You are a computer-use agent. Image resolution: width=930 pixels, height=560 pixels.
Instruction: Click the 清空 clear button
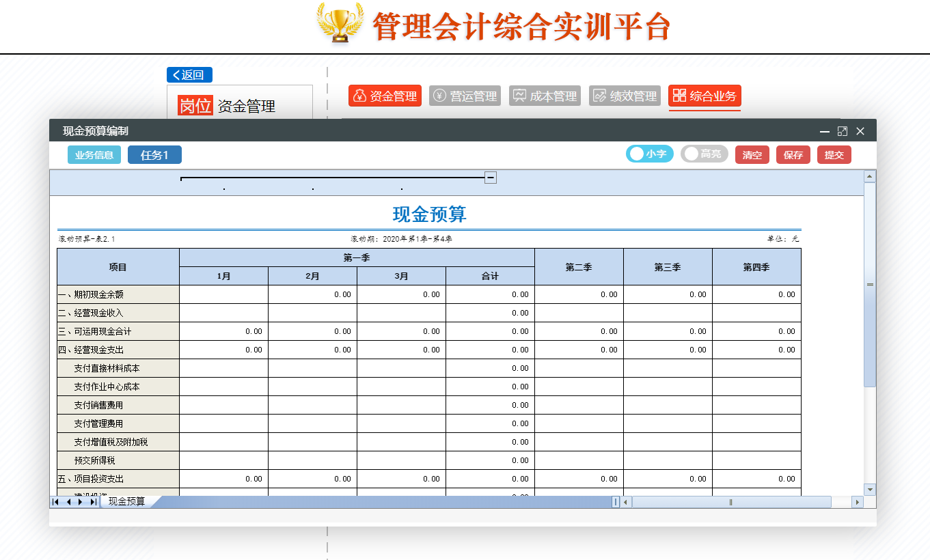point(752,155)
